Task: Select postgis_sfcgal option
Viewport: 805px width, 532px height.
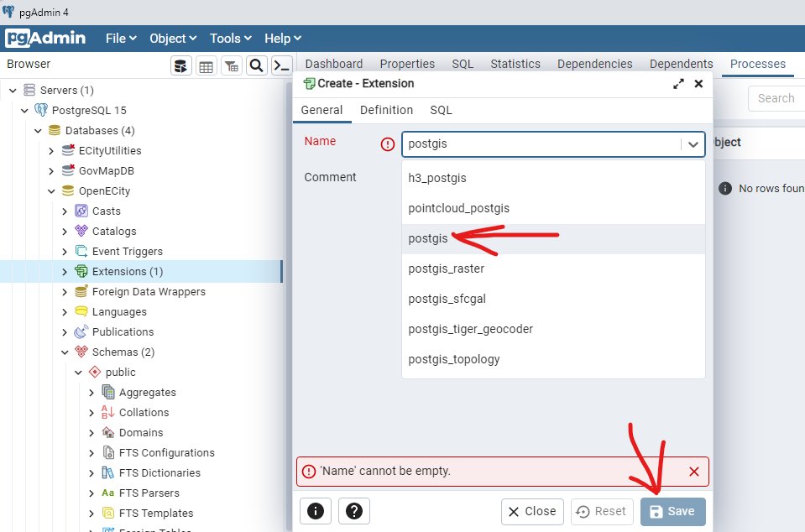Action: tap(553, 299)
